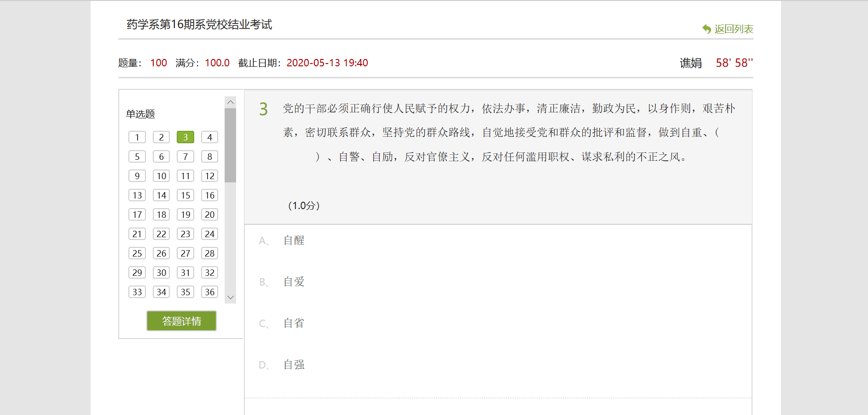Screen dimensions: 868x415
Task: Click the exam title 药学系第16期系党校结业考试
Action: point(199,24)
